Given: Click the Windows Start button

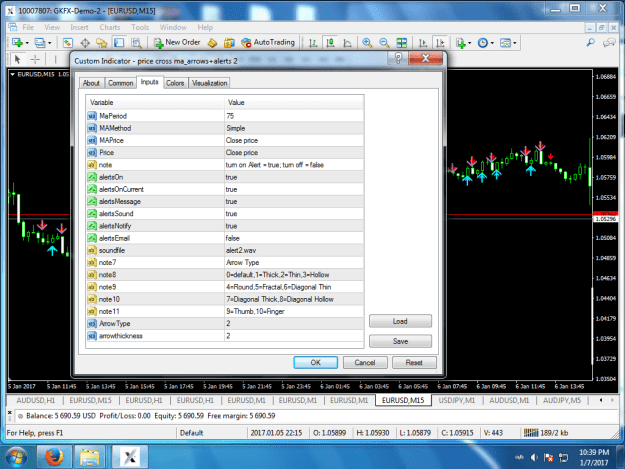Looking at the screenshot, I should pyautogui.click(x=16, y=457).
